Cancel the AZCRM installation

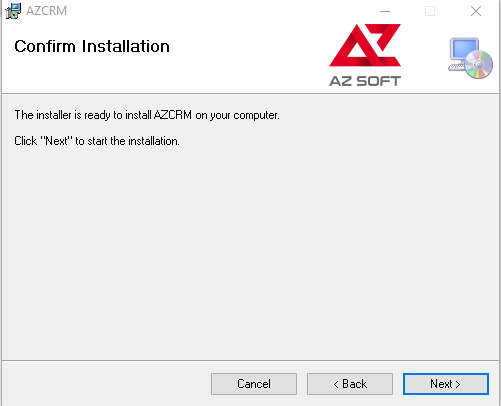tap(254, 384)
